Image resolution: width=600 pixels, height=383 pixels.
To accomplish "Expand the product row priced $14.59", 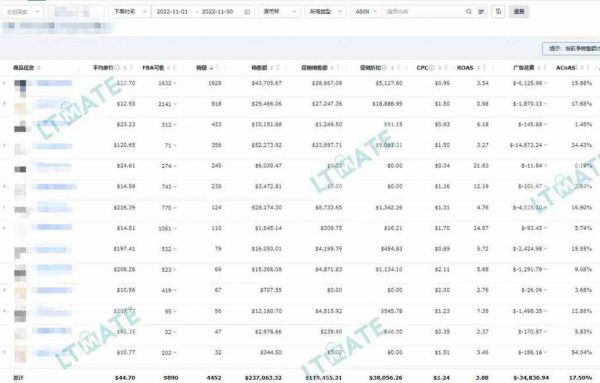I will (x=4, y=186).
